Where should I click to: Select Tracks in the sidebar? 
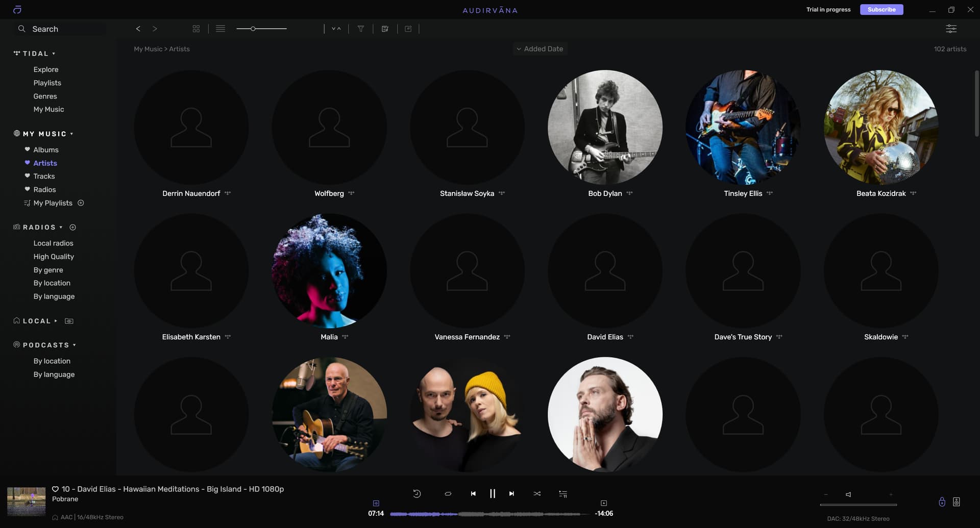coord(44,177)
